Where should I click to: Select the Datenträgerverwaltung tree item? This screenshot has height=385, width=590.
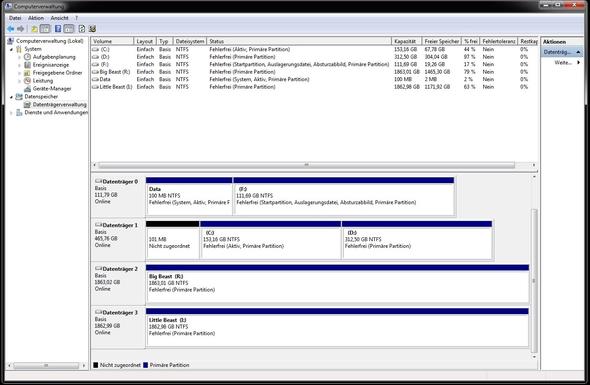click(59, 105)
